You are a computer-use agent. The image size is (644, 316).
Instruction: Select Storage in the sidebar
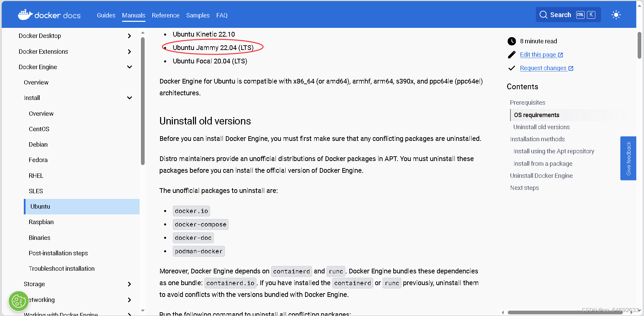click(x=34, y=284)
